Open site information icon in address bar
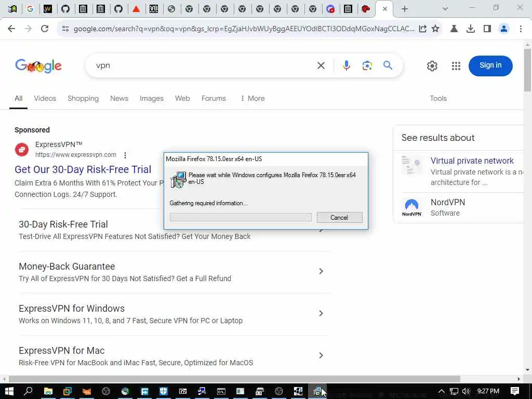This screenshot has width=532, height=399. tap(65, 29)
